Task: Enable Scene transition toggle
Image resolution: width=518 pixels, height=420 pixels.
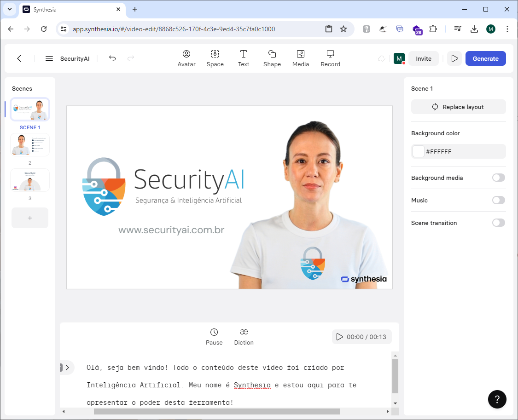Action: 498,223
